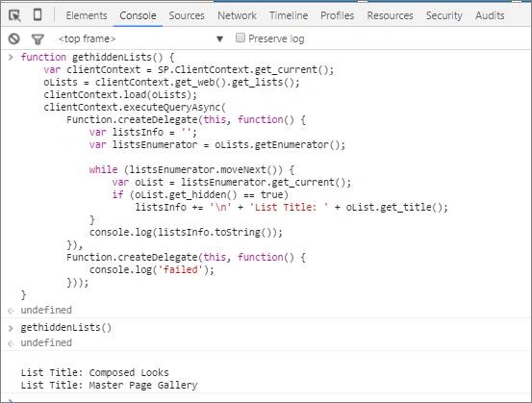
Task: Click the if oList.get_hidden() line
Action: pos(200,194)
